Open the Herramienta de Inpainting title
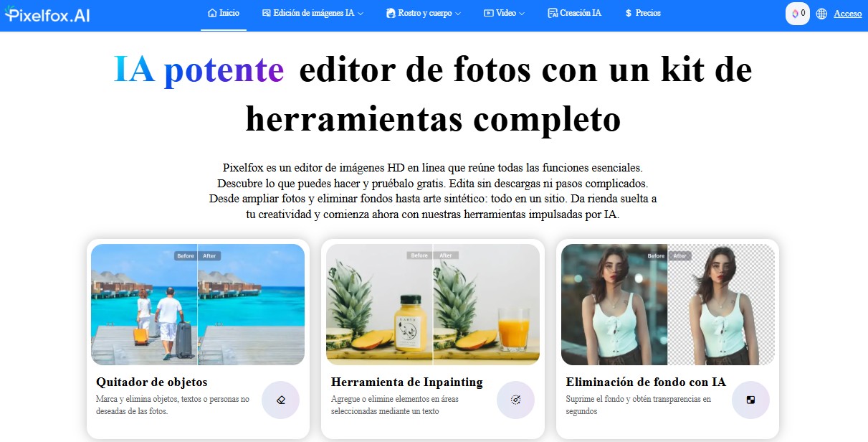Image resolution: width=868 pixels, height=442 pixels. (406, 382)
